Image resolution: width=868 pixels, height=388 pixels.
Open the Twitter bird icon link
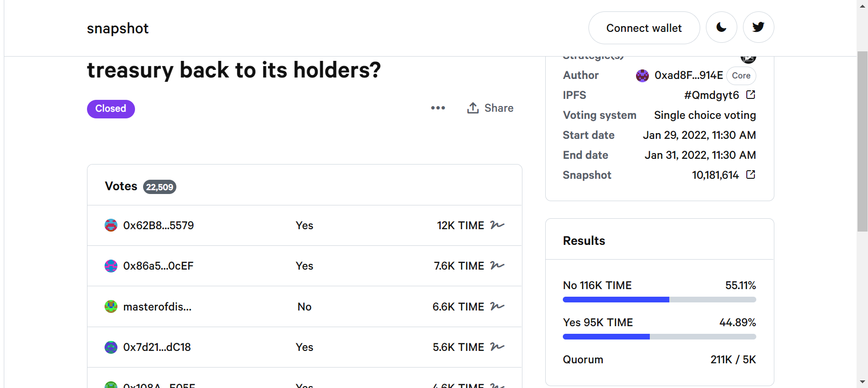(758, 28)
